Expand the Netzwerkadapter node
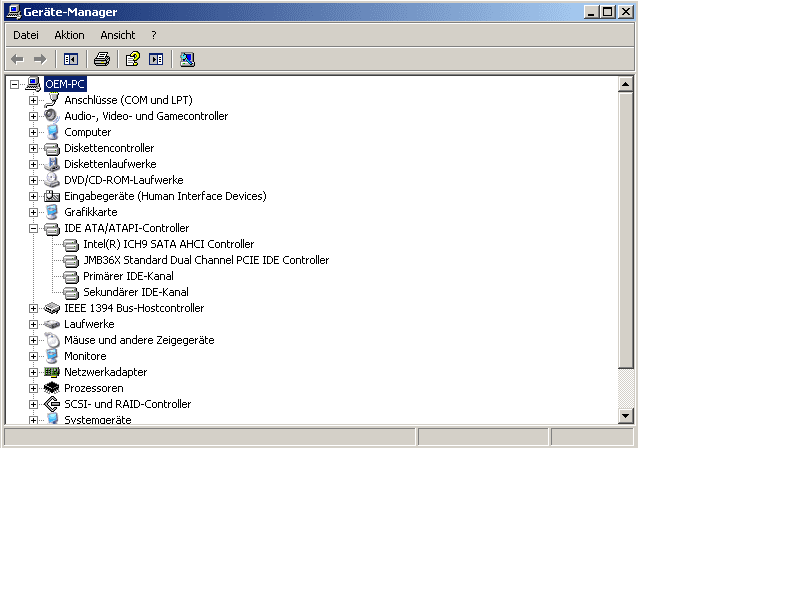The image size is (800, 600). (33, 372)
